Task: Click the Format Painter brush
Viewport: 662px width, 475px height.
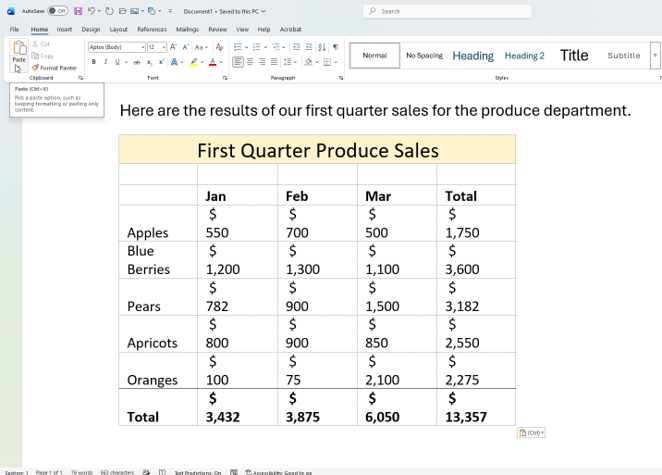Action: [x=54, y=68]
